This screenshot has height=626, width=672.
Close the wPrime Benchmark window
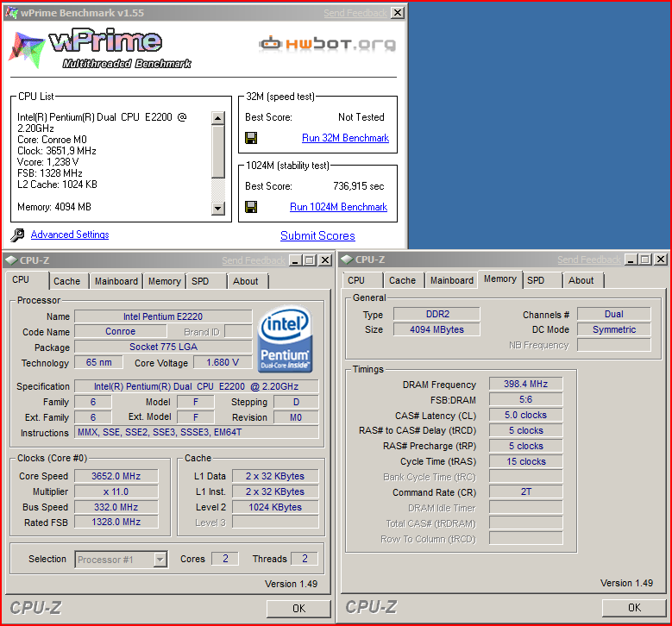click(398, 13)
